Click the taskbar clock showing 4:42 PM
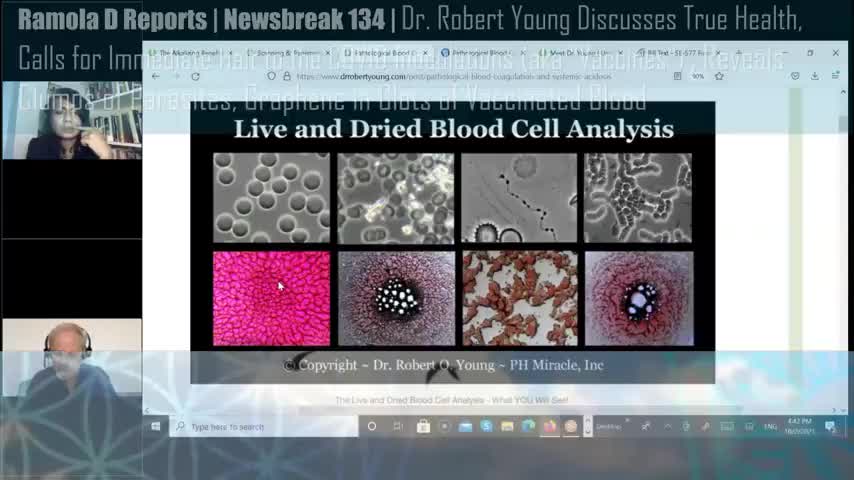The height and width of the screenshot is (480, 854). 799,426
